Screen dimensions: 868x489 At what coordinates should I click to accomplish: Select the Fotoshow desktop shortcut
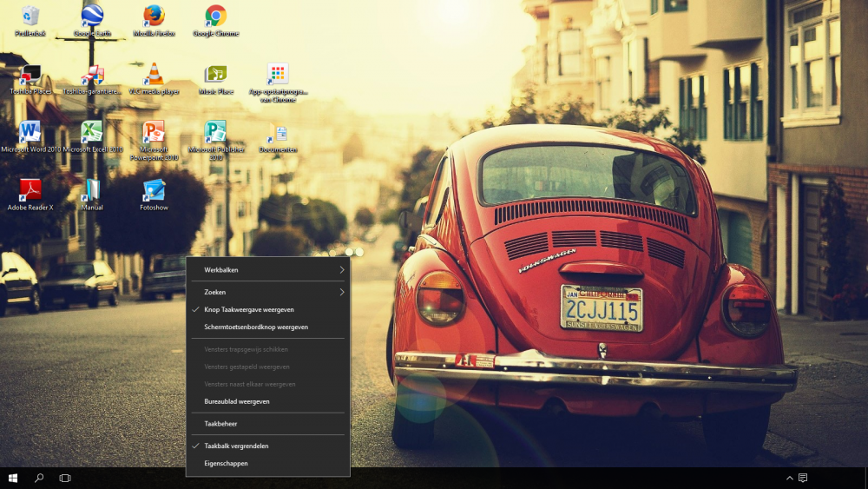tap(154, 190)
